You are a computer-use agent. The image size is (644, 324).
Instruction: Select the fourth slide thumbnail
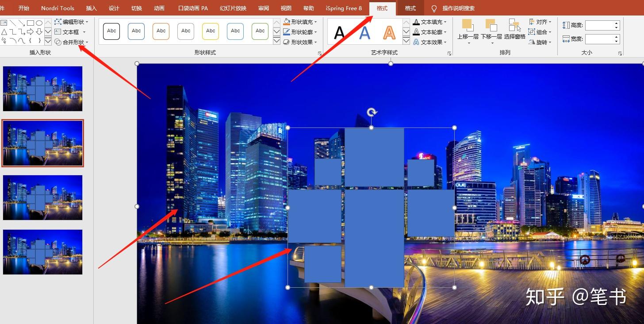tap(42, 252)
